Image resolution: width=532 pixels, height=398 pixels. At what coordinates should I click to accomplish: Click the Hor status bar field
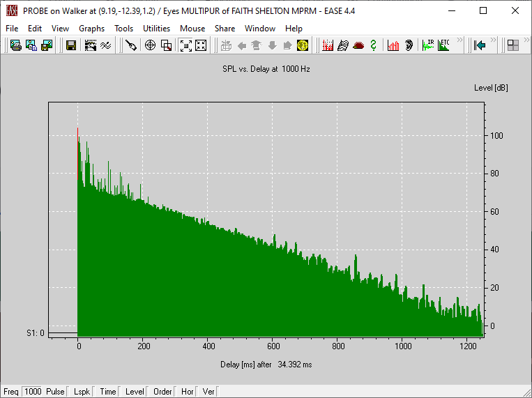[188, 392]
